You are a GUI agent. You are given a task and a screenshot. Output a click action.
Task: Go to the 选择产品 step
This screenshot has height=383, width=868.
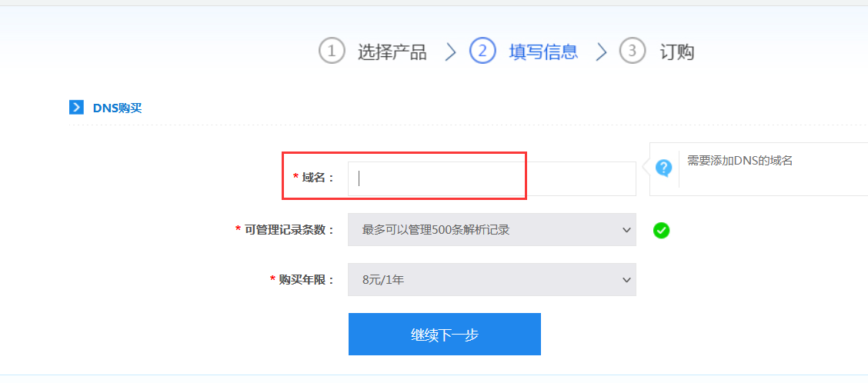click(392, 52)
